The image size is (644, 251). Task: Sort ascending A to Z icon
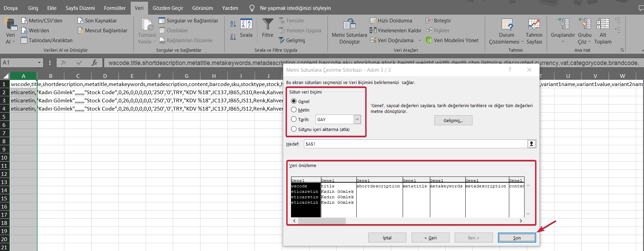pos(233,24)
